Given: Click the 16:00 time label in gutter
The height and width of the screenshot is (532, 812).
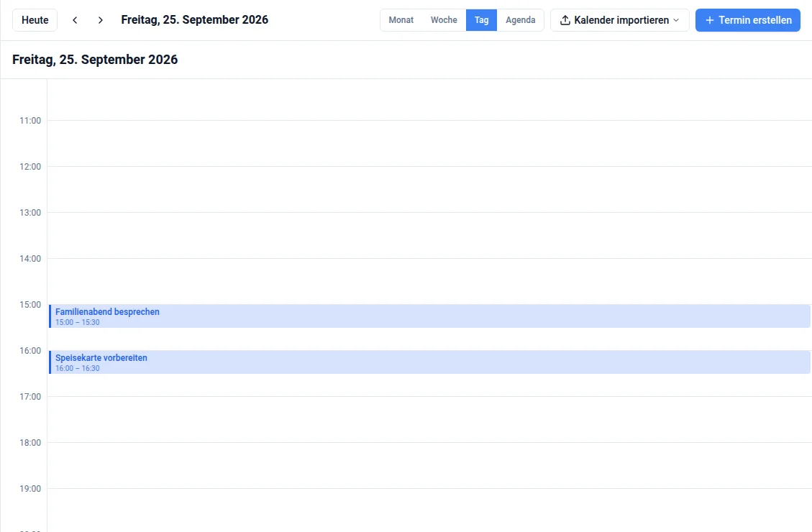Looking at the screenshot, I should (30, 351).
